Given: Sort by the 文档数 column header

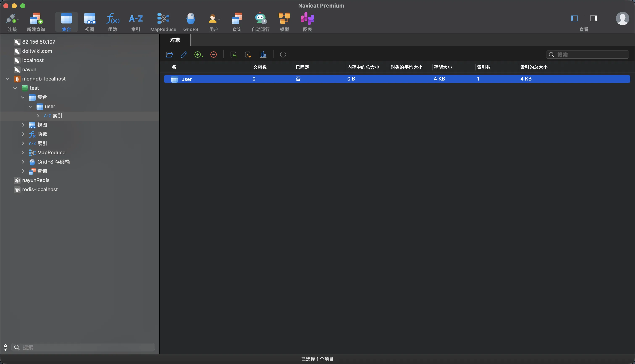Looking at the screenshot, I should pyautogui.click(x=260, y=67).
